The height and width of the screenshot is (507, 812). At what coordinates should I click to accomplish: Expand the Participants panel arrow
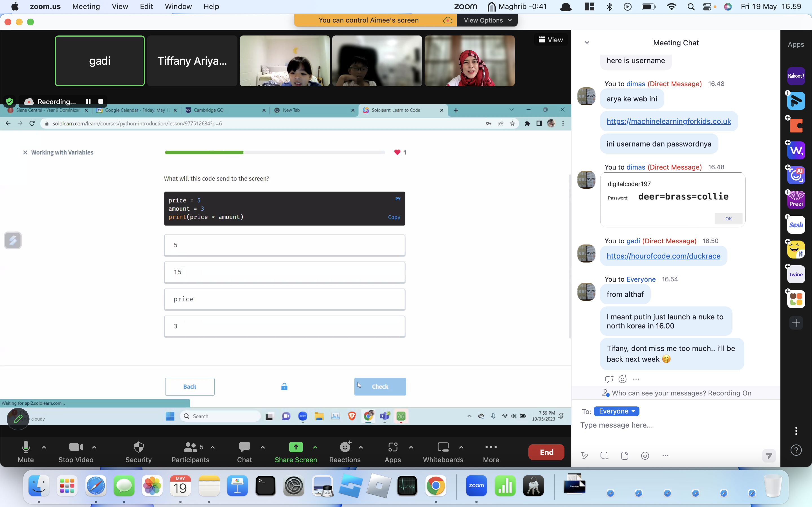(x=212, y=447)
